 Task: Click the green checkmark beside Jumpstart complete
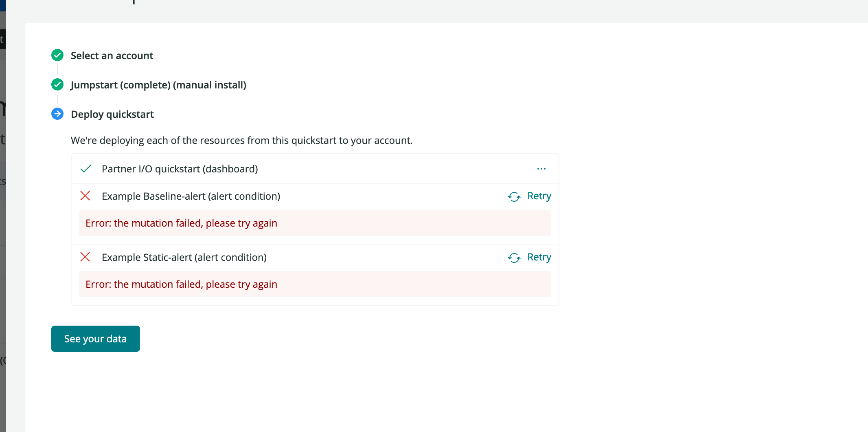[57, 85]
